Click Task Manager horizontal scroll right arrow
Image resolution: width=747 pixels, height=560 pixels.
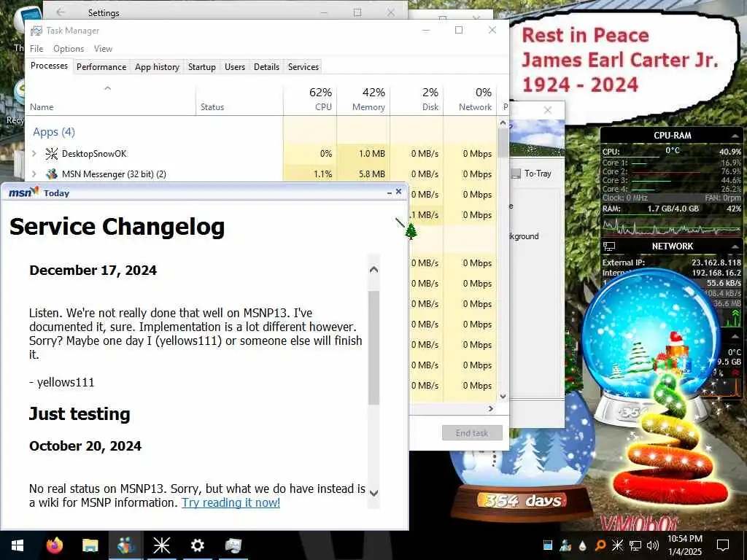[491, 408]
